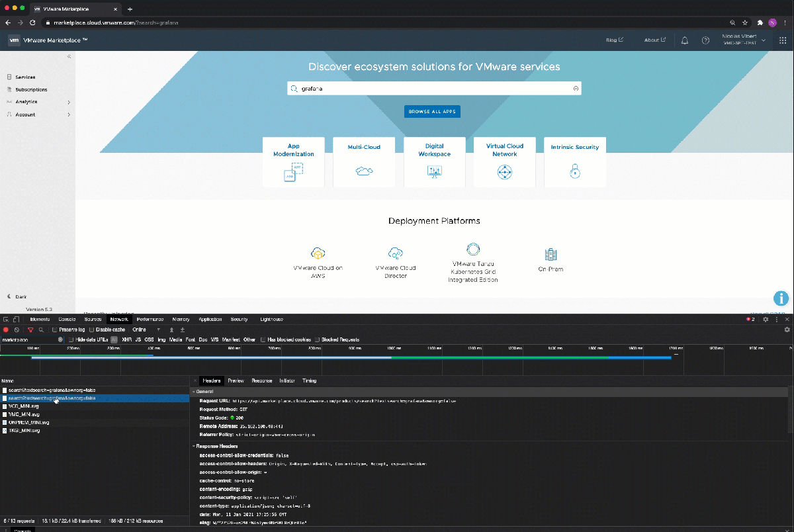Clear the grafana search field

pyautogui.click(x=576, y=89)
